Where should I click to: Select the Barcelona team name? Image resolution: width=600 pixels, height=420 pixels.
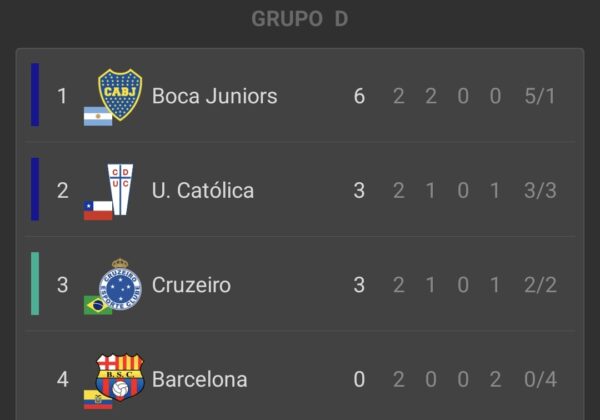tap(199, 380)
